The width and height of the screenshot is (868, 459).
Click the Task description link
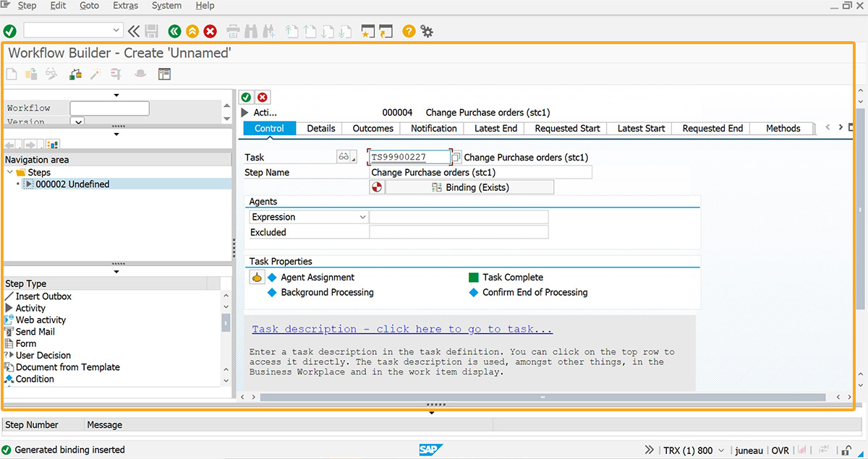[x=402, y=329]
